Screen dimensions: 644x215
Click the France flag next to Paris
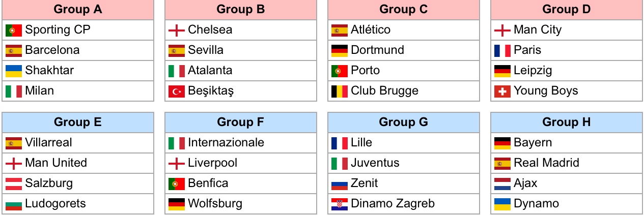(x=502, y=51)
